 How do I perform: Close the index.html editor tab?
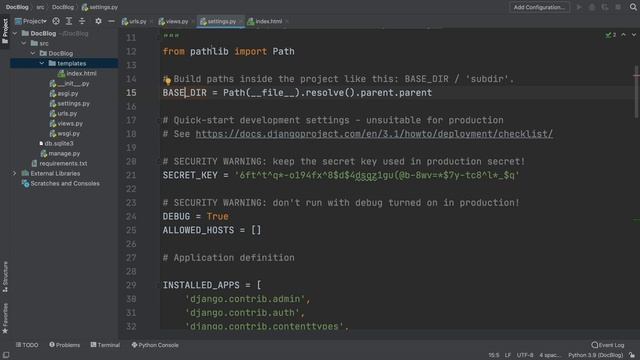click(x=287, y=21)
